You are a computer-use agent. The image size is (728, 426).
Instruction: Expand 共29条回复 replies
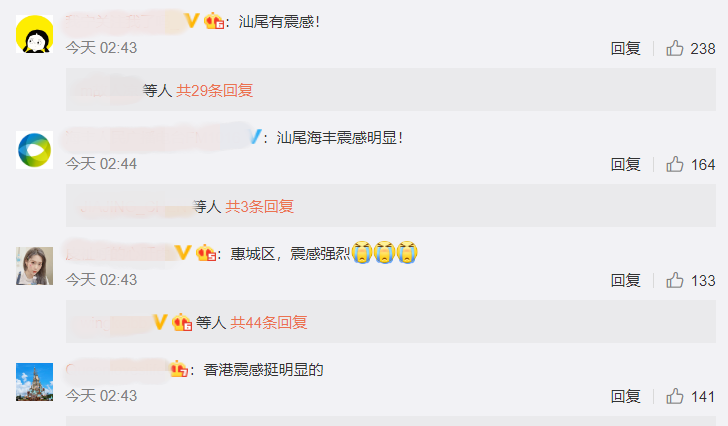214,90
